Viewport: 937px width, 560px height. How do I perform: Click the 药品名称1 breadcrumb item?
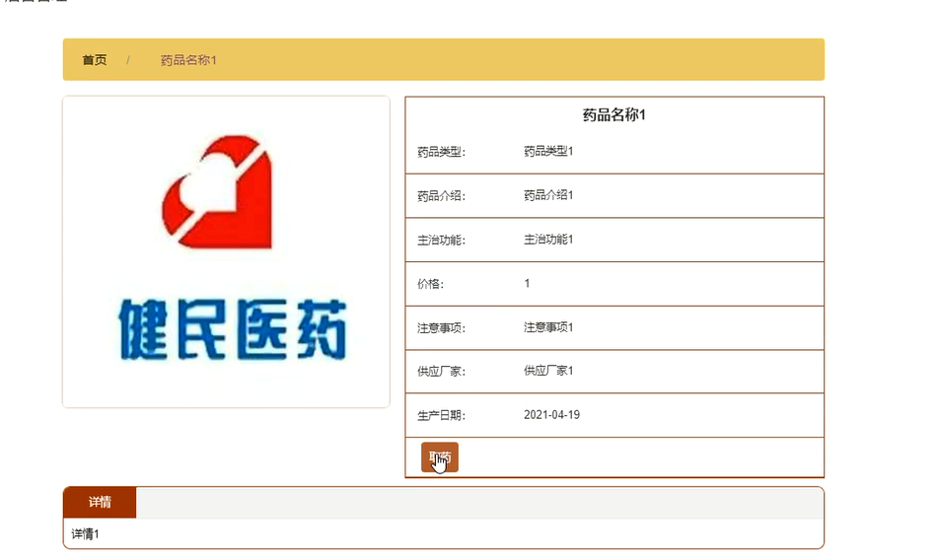tap(188, 60)
